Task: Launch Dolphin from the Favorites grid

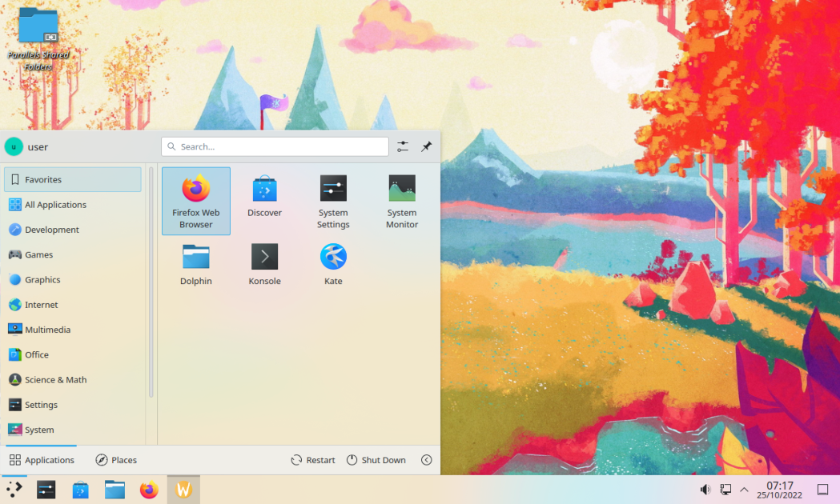Action: tap(195, 264)
